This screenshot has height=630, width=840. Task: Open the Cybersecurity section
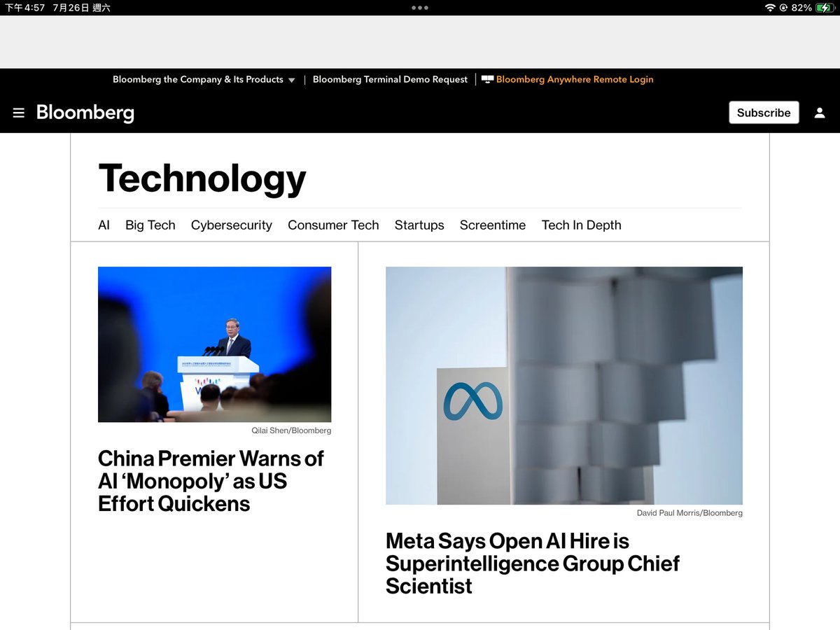coord(232,225)
